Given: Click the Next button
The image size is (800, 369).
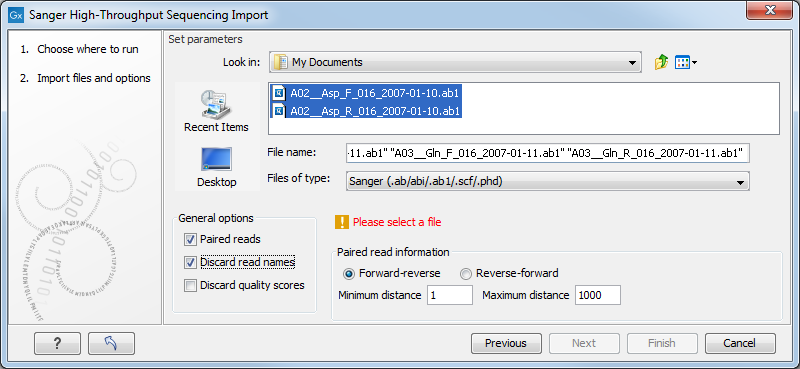Looking at the screenshot, I should pyautogui.click(x=584, y=343).
